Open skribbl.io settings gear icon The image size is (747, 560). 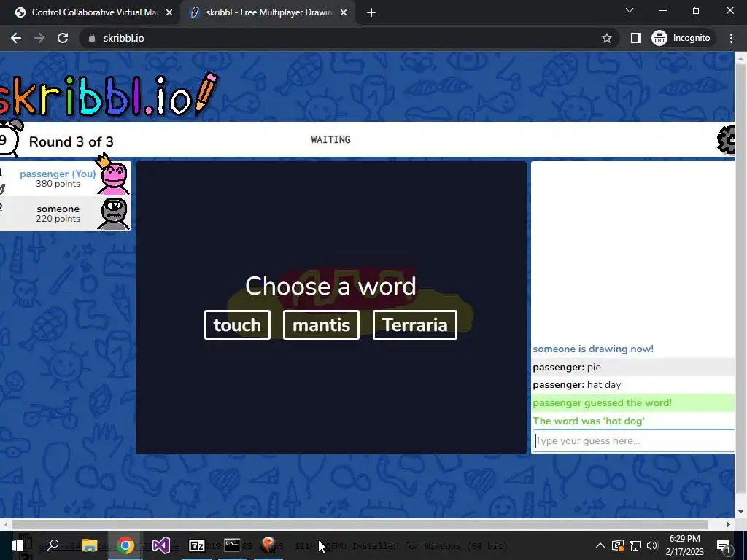point(726,139)
